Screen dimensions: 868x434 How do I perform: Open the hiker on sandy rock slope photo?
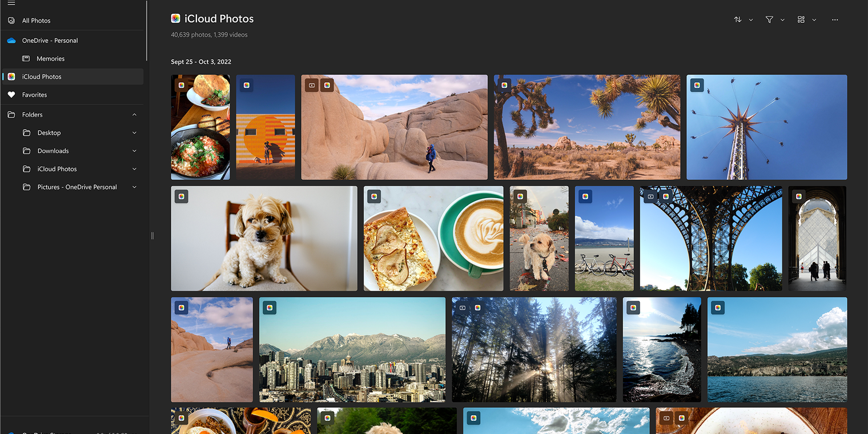pos(212,349)
